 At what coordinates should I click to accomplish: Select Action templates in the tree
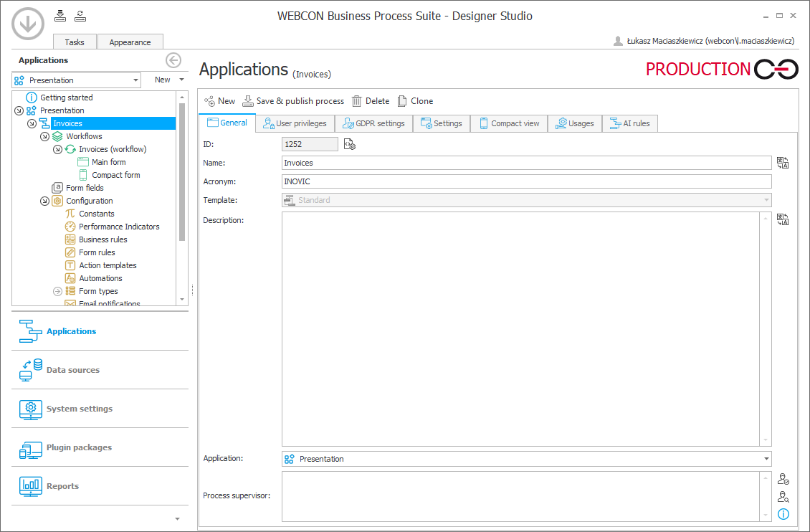(108, 265)
